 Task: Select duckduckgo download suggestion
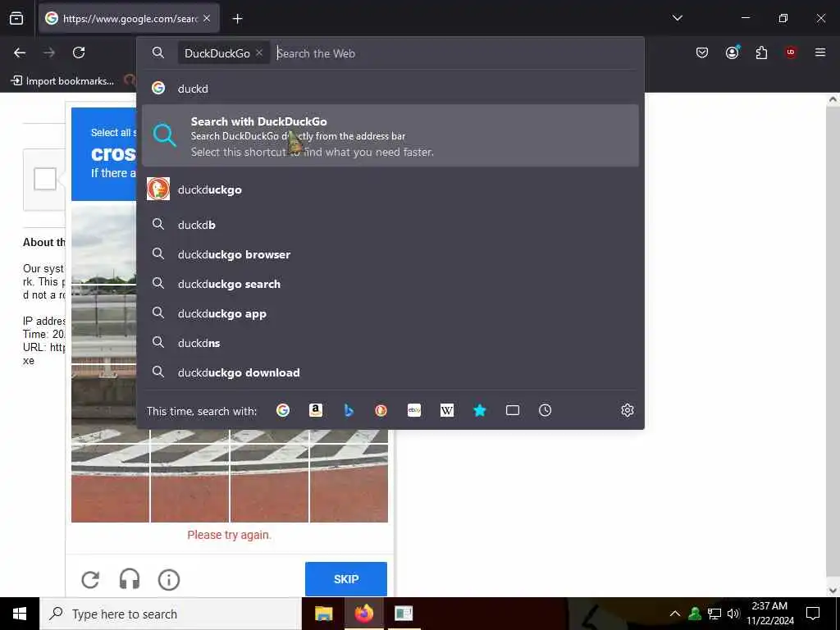coord(390,372)
